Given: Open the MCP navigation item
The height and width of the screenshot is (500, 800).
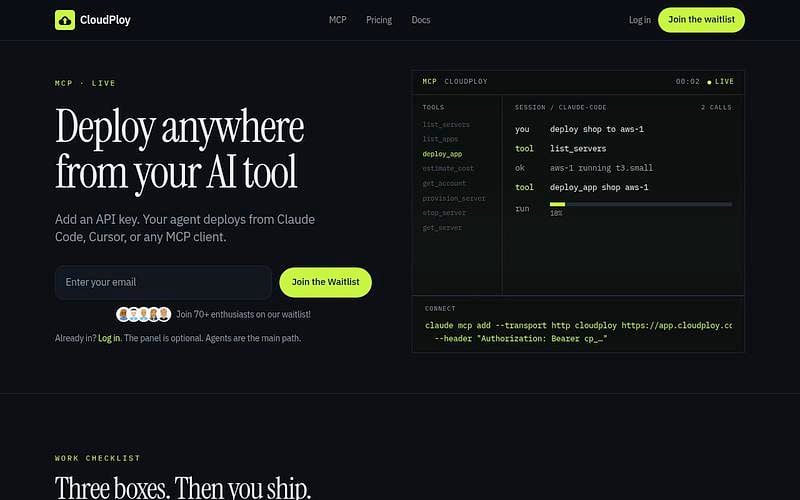Looking at the screenshot, I should pyautogui.click(x=338, y=20).
